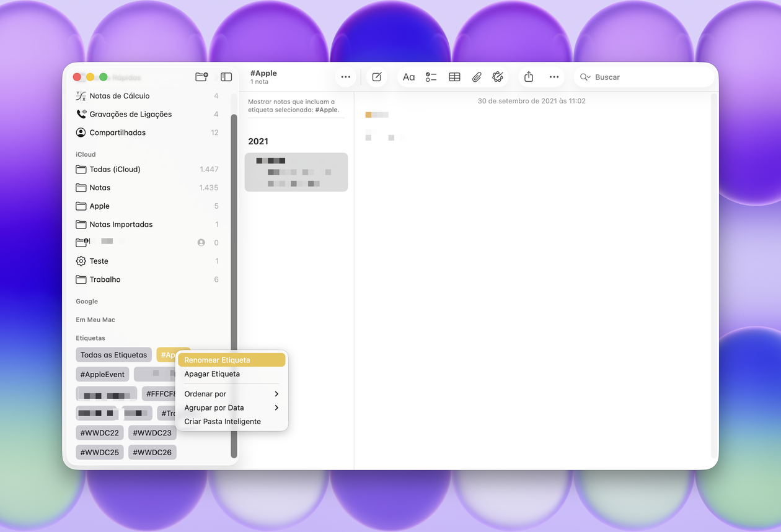Screen dimensions: 781x532
Task: Select the #FFFCF8 tag
Action: tap(160, 394)
